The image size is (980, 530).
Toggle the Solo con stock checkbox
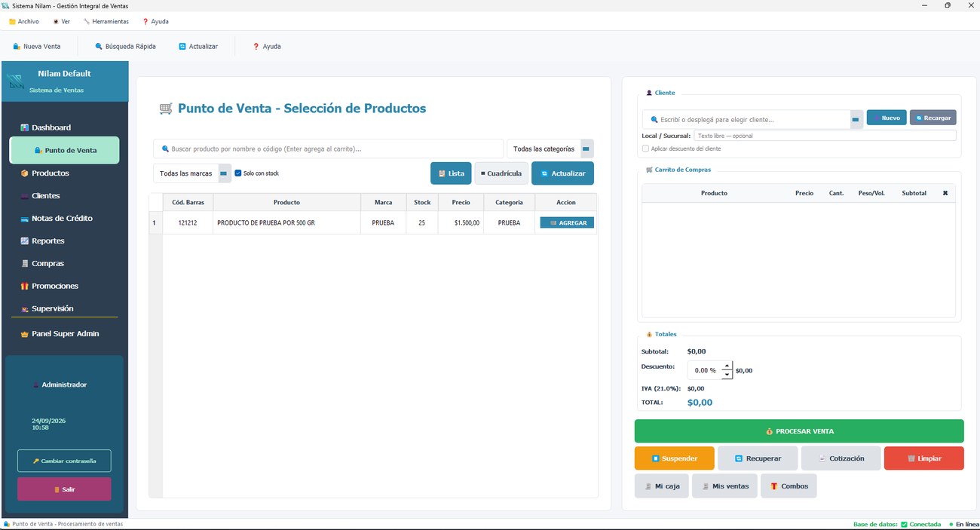point(238,173)
